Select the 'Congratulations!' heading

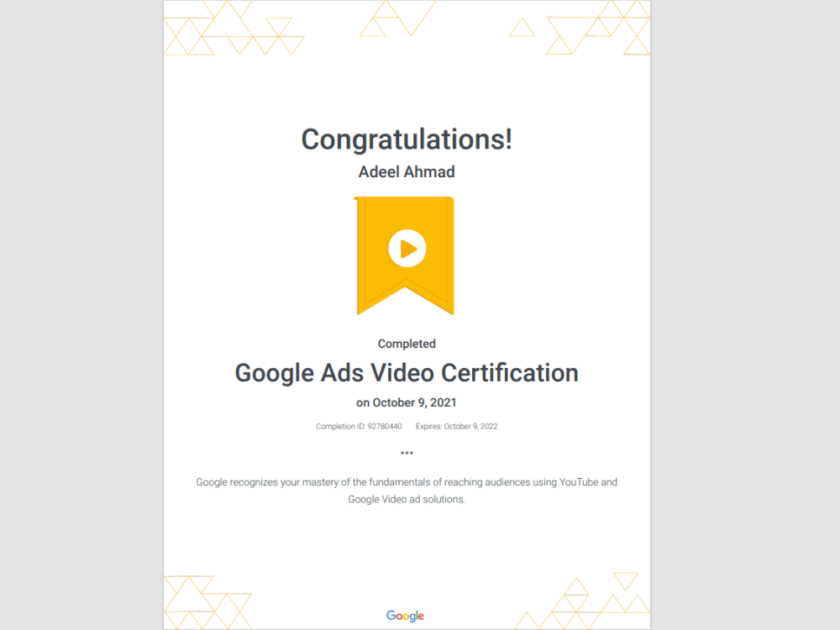click(x=407, y=139)
